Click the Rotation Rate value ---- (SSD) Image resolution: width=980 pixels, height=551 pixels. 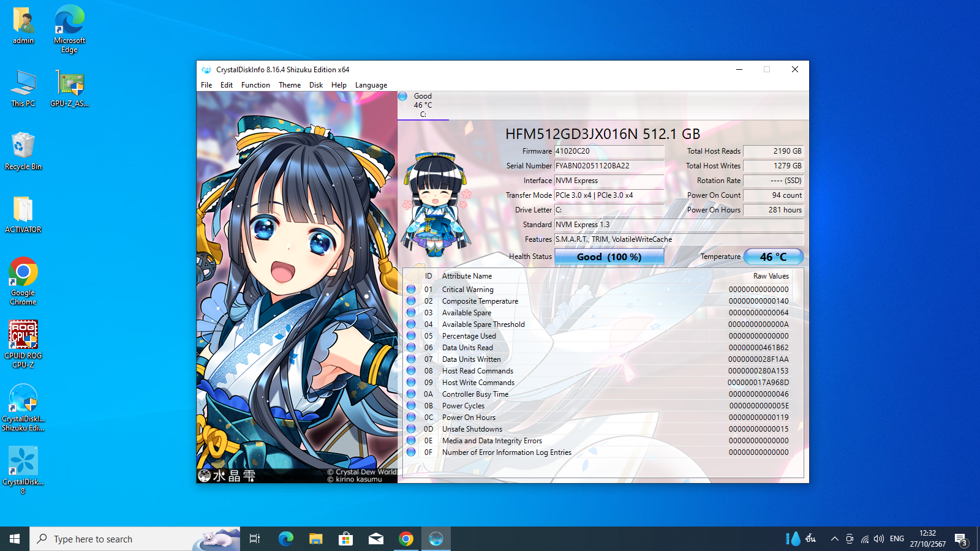click(x=773, y=181)
